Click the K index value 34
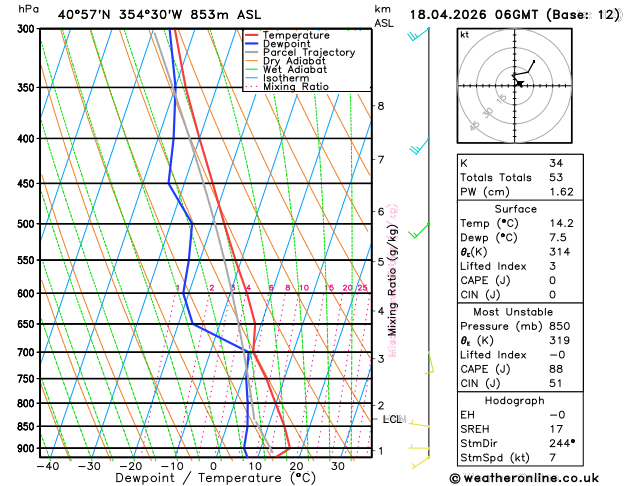 [x=556, y=163]
